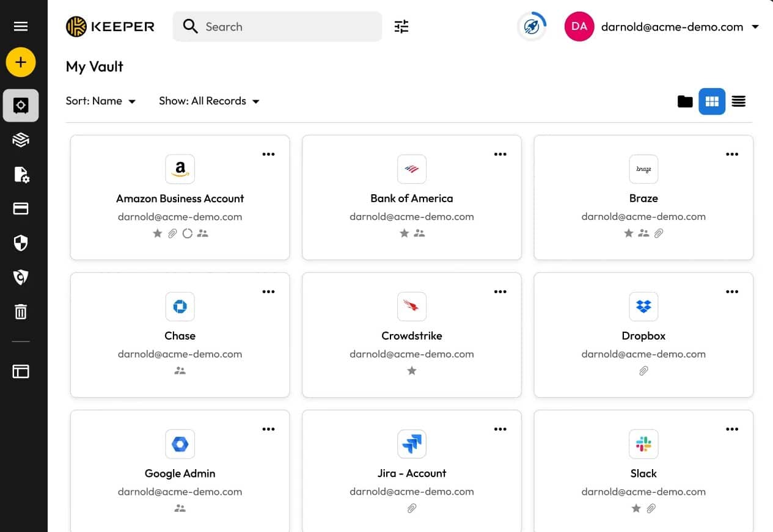Open options menu on Crowdstrike card
The image size is (773, 532).
coord(500,291)
